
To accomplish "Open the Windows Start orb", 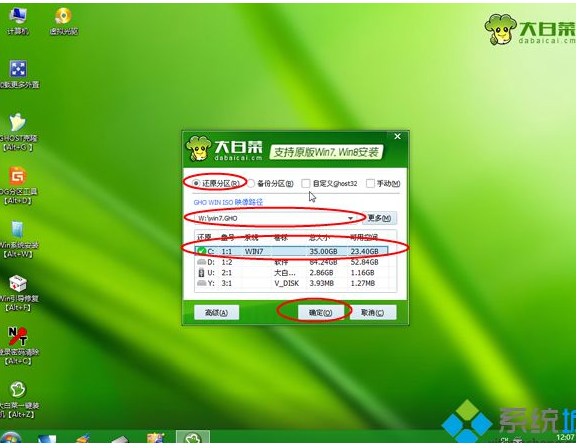I will coord(10,437).
